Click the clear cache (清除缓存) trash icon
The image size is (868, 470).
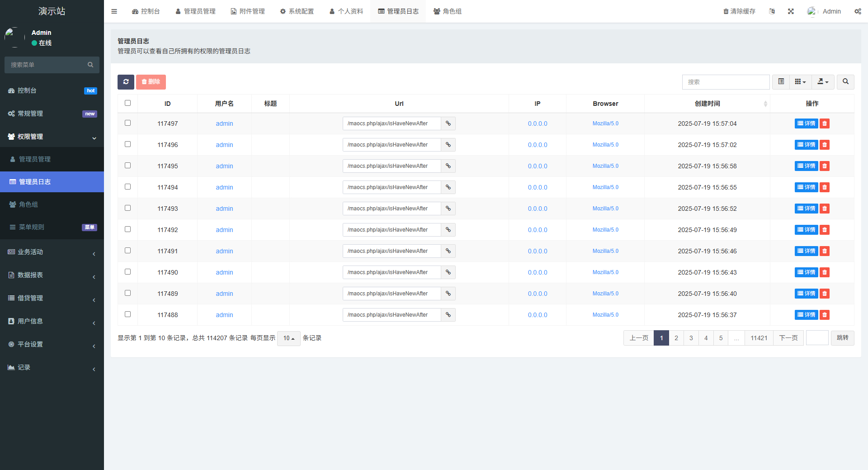(x=739, y=11)
